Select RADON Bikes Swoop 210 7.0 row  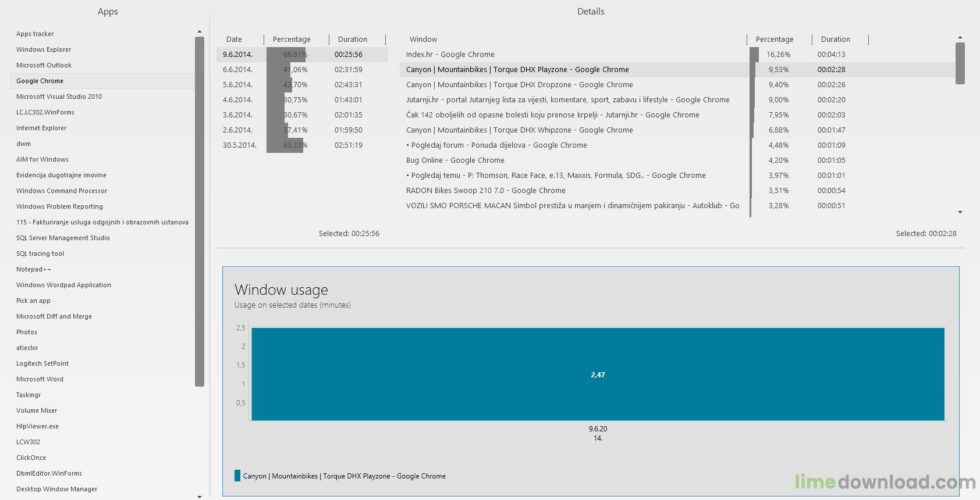[485, 191]
